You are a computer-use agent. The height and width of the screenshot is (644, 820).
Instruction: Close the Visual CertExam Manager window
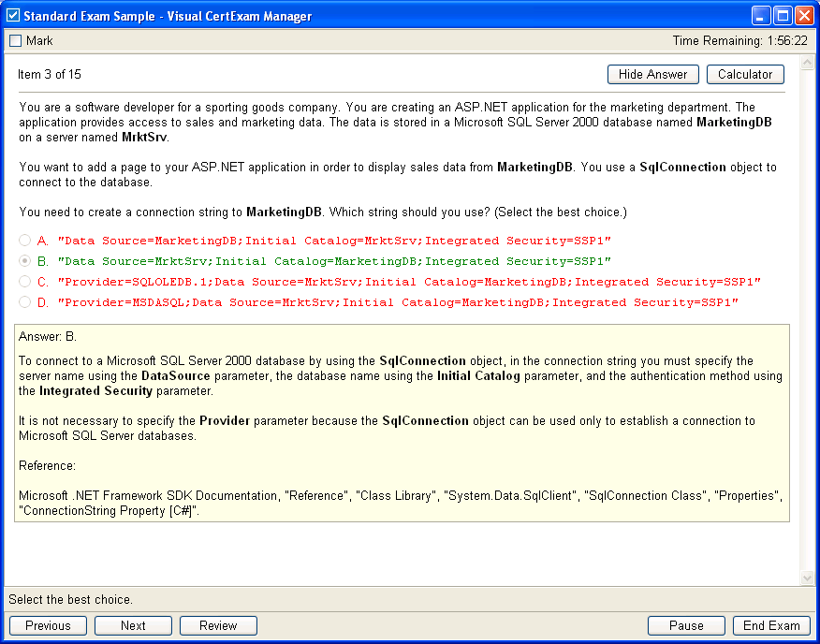coord(804,16)
